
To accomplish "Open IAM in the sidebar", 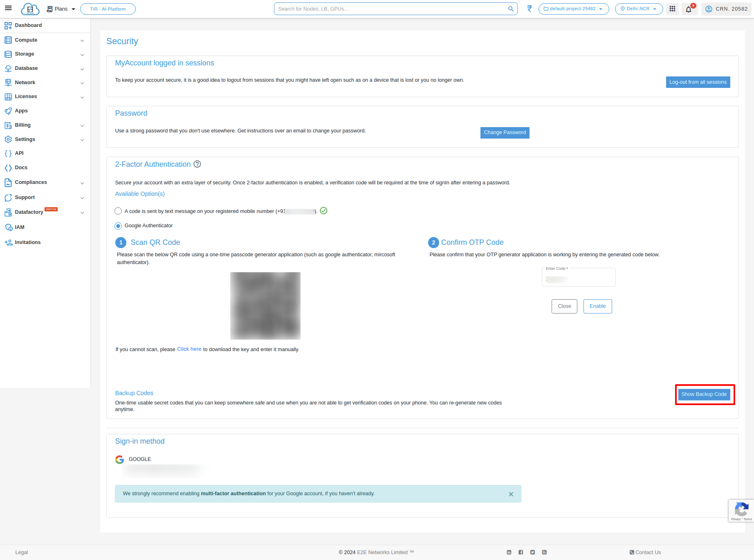I will tap(20, 227).
